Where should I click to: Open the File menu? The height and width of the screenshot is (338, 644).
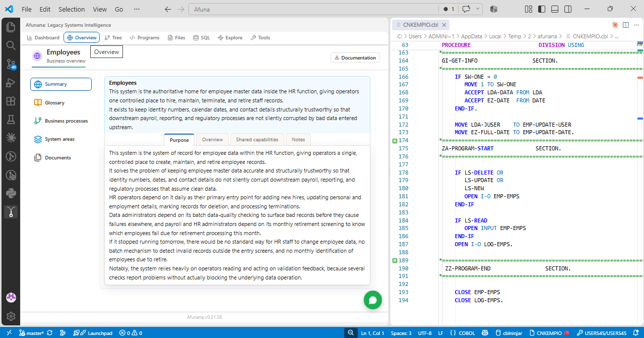click(x=27, y=9)
